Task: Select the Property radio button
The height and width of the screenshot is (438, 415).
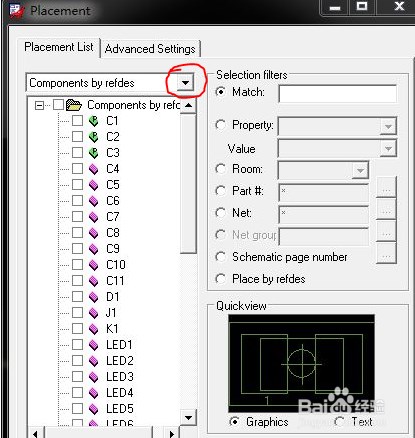Action: click(x=220, y=125)
